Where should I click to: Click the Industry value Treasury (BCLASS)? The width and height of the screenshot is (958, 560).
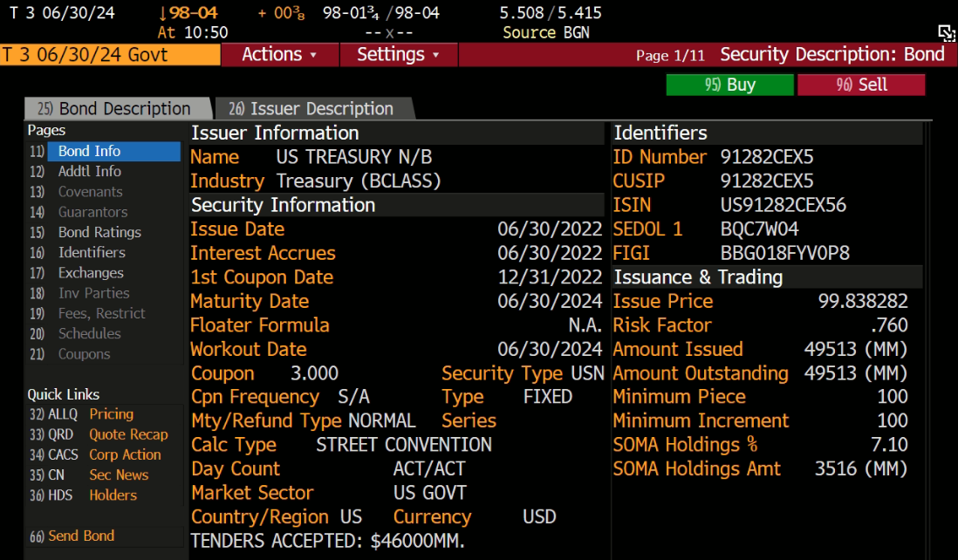tap(359, 181)
